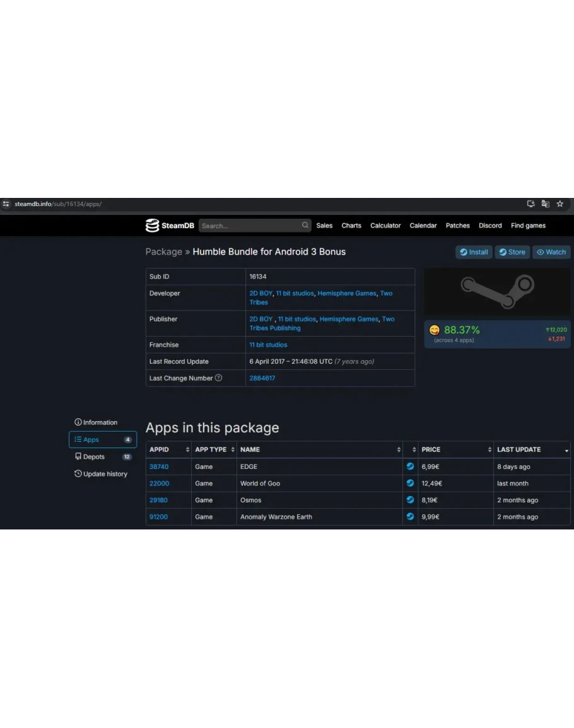Sort table by LAST UPDATE column

click(532, 449)
